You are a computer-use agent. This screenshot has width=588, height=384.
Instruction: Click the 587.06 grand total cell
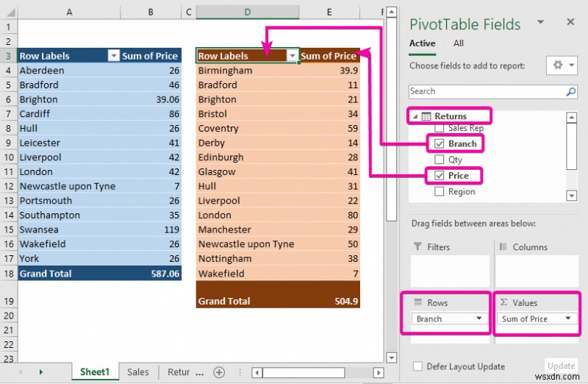click(x=151, y=273)
